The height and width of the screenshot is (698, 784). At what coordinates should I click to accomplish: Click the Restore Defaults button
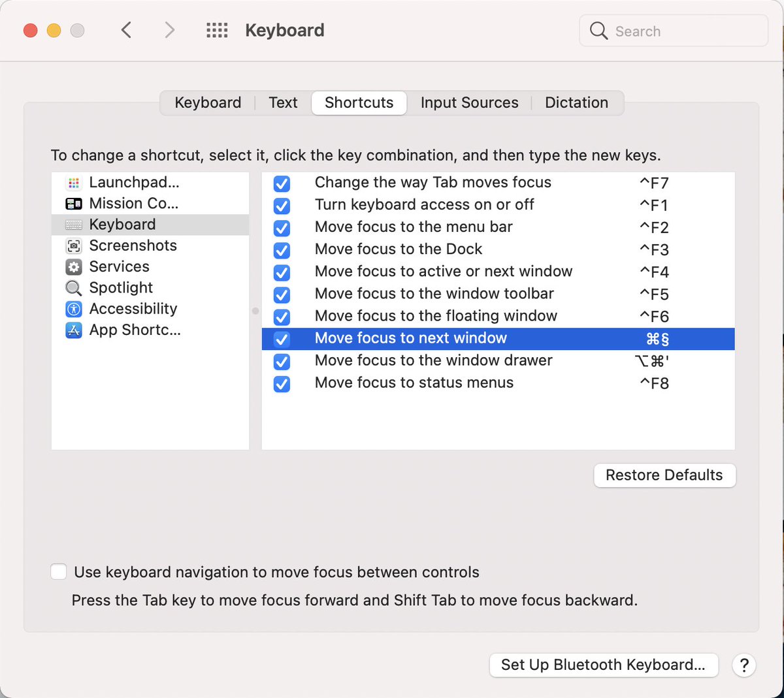click(664, 475)
